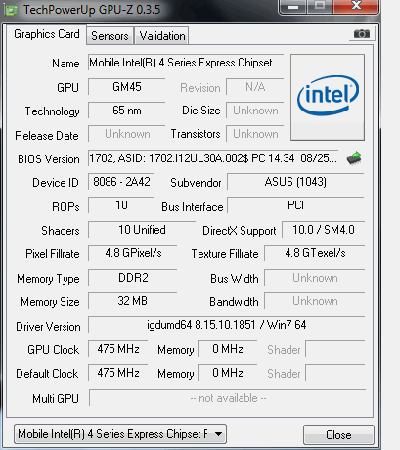Select the Graphics Card tab
Screen dimensions: 400x450
(46, 34)
